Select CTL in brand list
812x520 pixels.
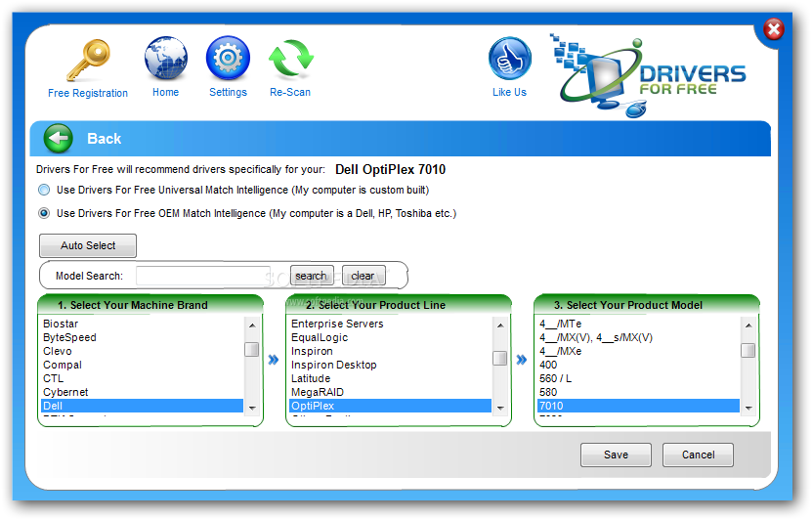(x=142, y=378)
